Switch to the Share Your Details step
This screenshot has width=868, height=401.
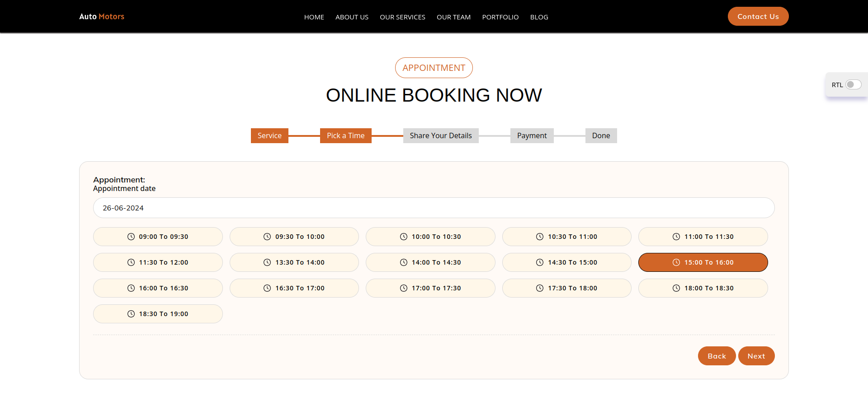440,135
